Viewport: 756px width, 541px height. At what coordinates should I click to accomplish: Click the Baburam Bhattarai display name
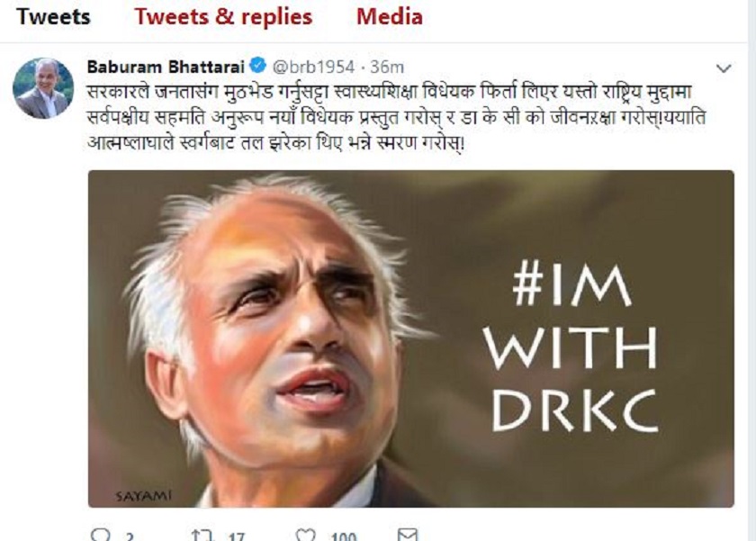(x=166, y=67)
